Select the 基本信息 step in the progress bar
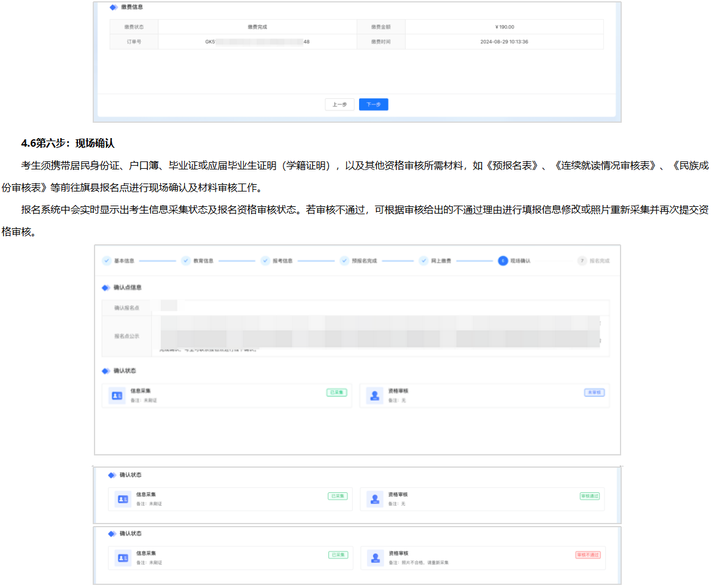Image resolution: width=712 pixels, height=588 pixels. (x=107, y=261)
